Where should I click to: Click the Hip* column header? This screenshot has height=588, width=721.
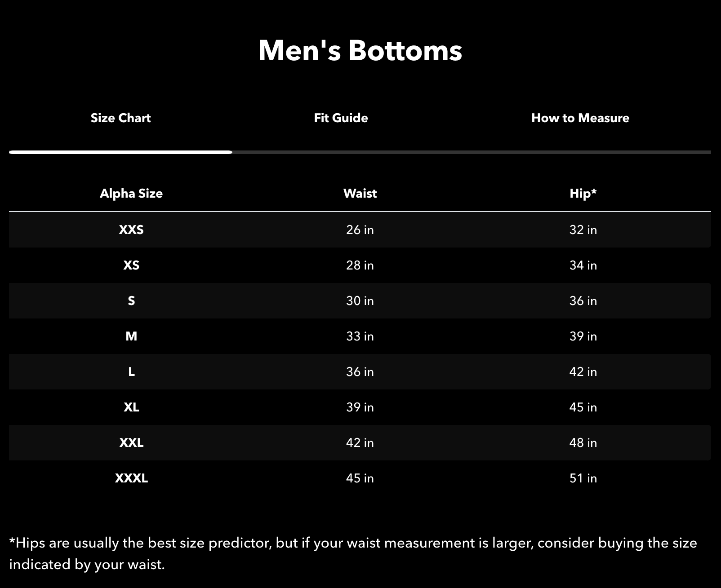tap(583, 193)
